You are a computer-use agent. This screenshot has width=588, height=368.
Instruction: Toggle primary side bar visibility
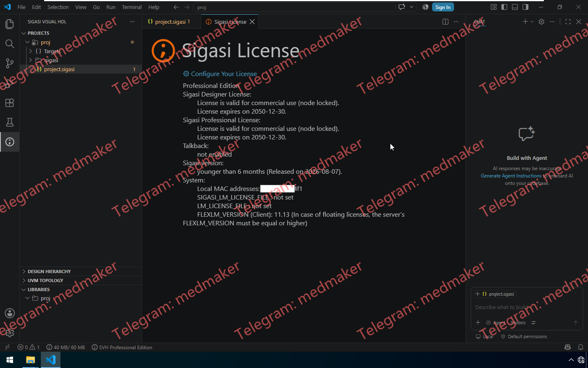coord(504,7)
